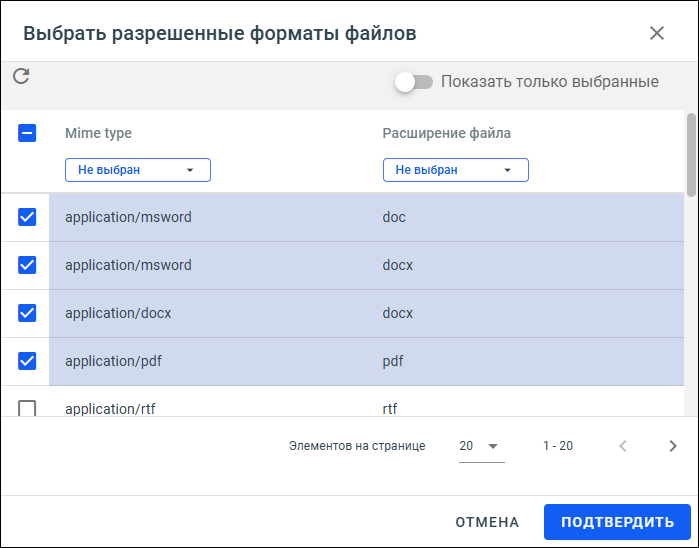699x548 pixels.
Task: Go to the next page of results
Action: pyautogui.click(x=673, y=446)
